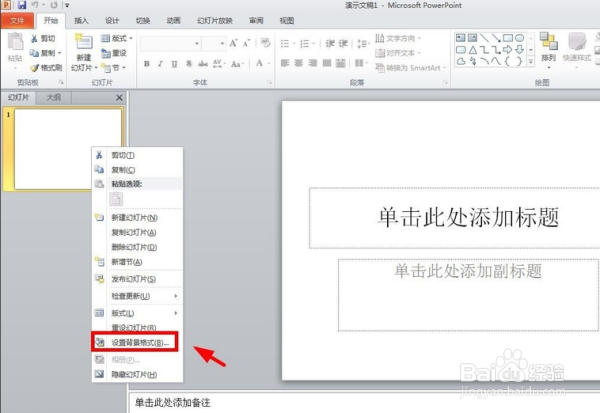
Task: Click the New Slide (新建幻灯片) icon
Action: [x=84, y=42]
